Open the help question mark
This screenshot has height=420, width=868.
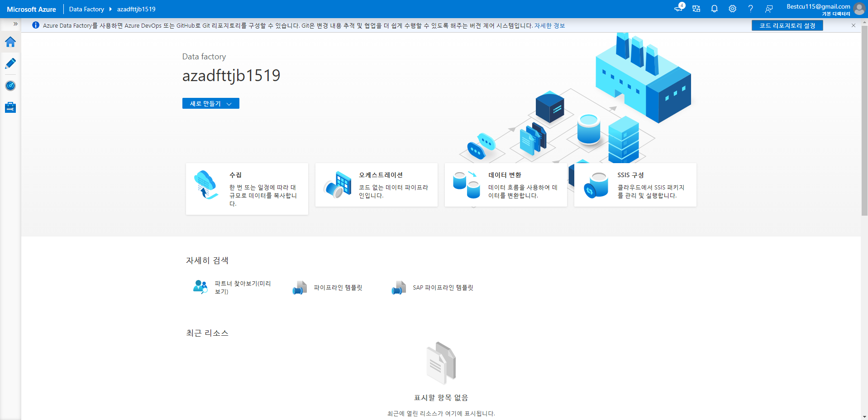(751, 9)
